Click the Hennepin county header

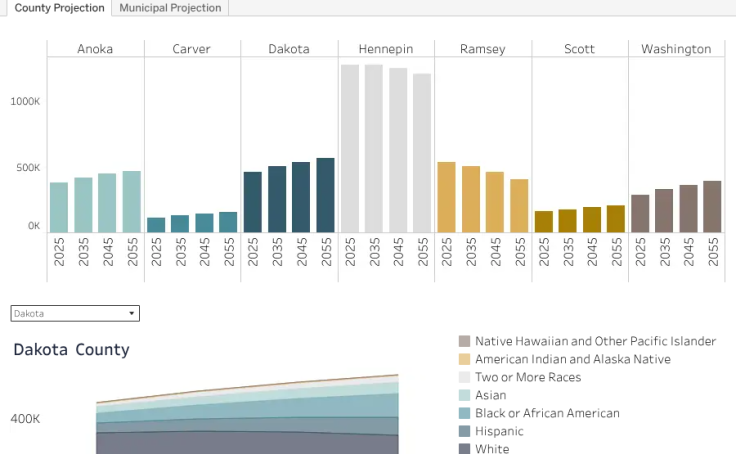pos(386,49)
